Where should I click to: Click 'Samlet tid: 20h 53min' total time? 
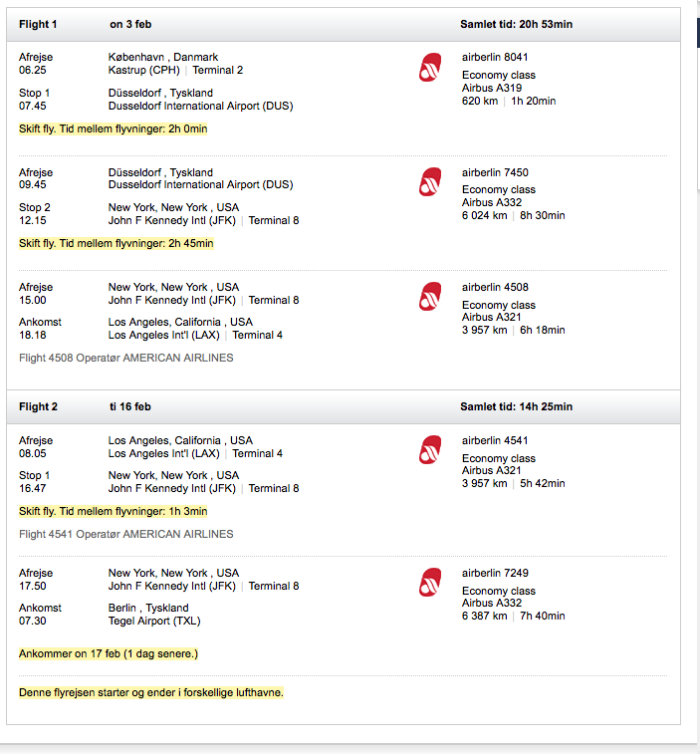point(517,25)
